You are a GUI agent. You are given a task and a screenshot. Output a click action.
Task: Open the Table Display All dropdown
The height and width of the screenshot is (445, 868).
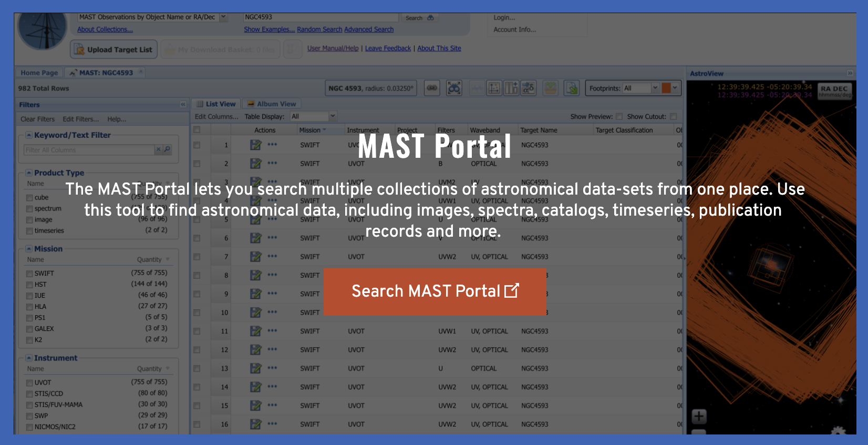(x=332, y=116)
